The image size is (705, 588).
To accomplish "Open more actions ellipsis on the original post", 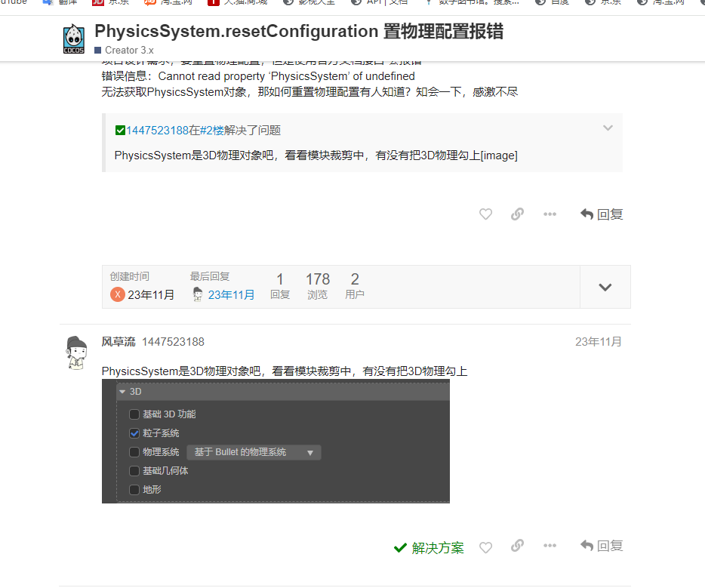I will click(x=550, y=214).
